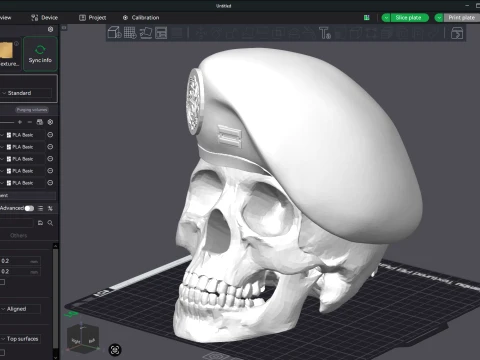Click the Add plate grid icon
The width and height of the screenshot is (480, 360).
pos(130,33)
